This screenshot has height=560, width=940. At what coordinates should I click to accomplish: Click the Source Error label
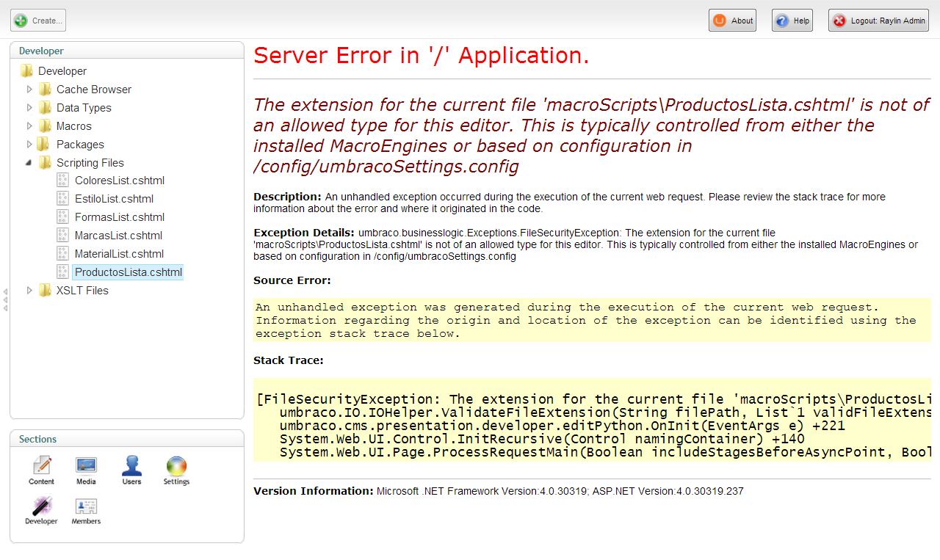[292, 280]
